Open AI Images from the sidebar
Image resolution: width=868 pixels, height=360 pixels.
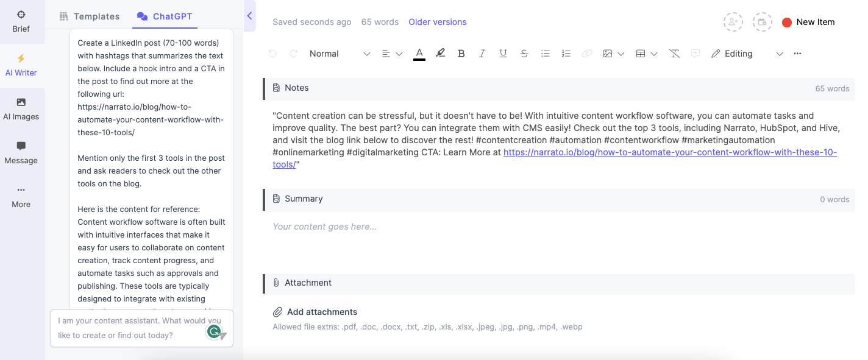tap(21, 109)
